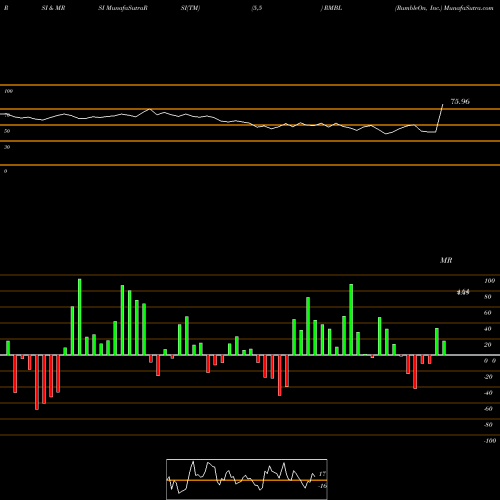Viewport: 500px width, 500px height.
Task: Click the rightmost green MR bar
Action: click(444, 348)
